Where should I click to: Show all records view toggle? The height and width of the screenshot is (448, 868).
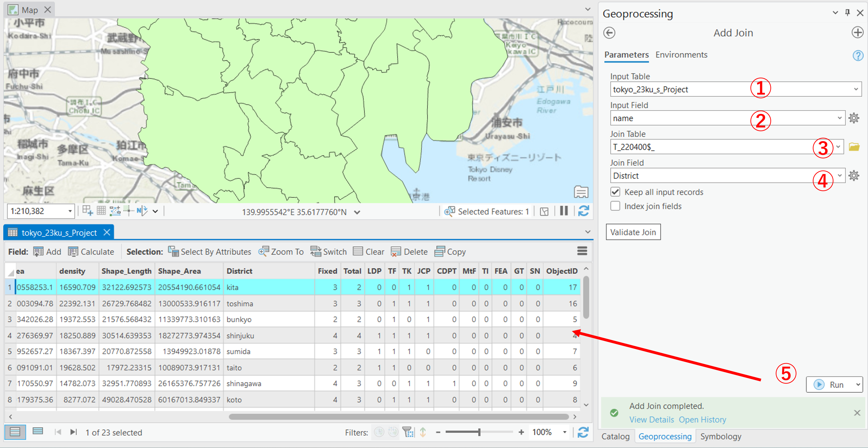pyautogui.click(x=15, y=432)
